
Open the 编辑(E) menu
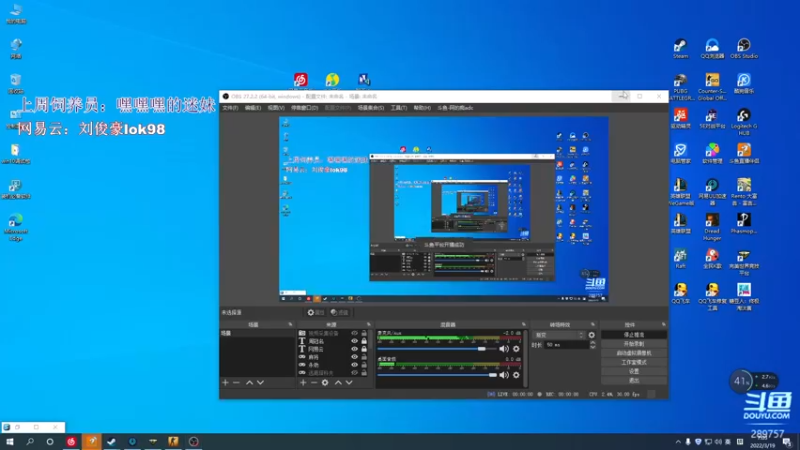tap(253, 108)
